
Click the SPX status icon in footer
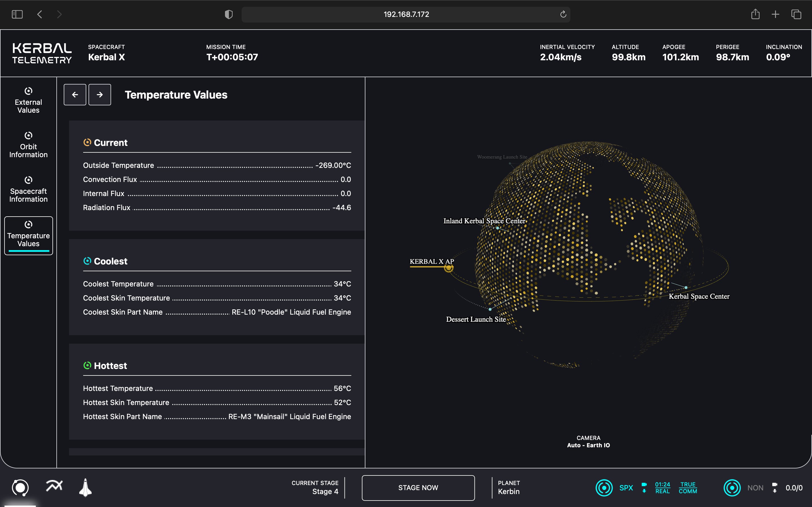click(x=604, y=487)
